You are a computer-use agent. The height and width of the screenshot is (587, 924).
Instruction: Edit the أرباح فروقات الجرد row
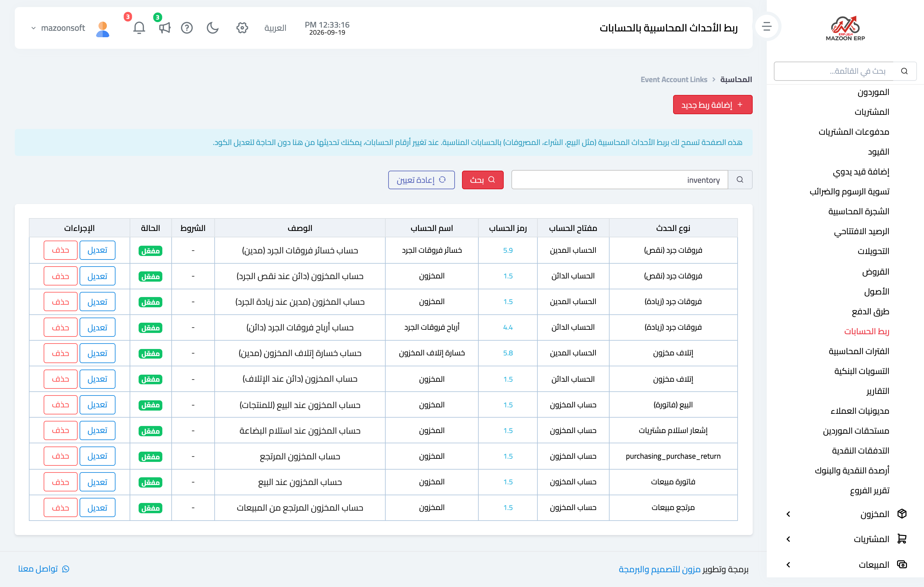point(97,328)
